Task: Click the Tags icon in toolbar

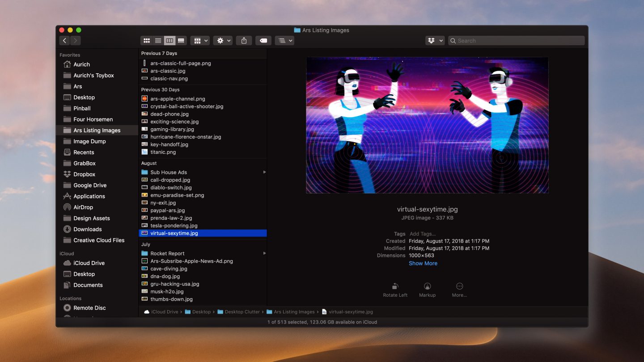Action: pos(263,40)
